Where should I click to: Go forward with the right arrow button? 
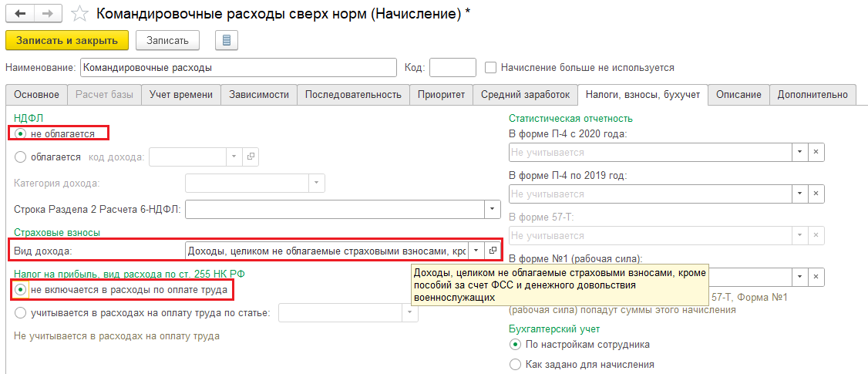pos(48,13)
